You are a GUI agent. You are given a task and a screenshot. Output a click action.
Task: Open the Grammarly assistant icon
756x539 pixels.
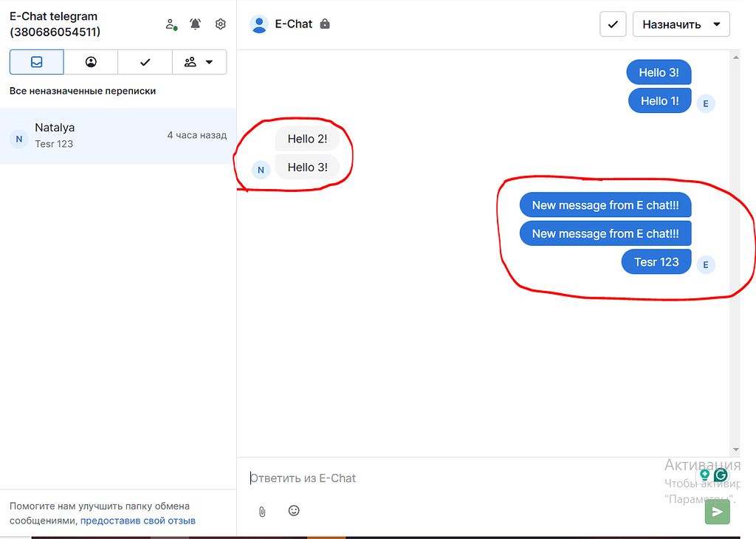click(720, 475)
